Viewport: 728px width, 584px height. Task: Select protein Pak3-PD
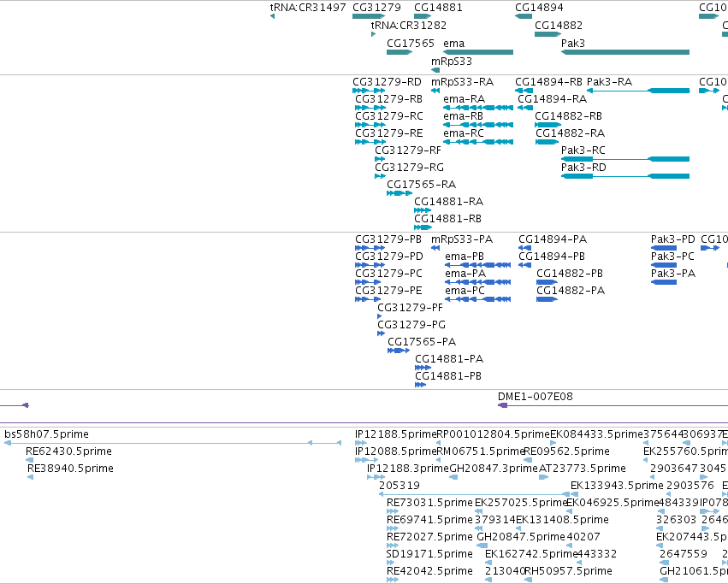tap(672, 239)
